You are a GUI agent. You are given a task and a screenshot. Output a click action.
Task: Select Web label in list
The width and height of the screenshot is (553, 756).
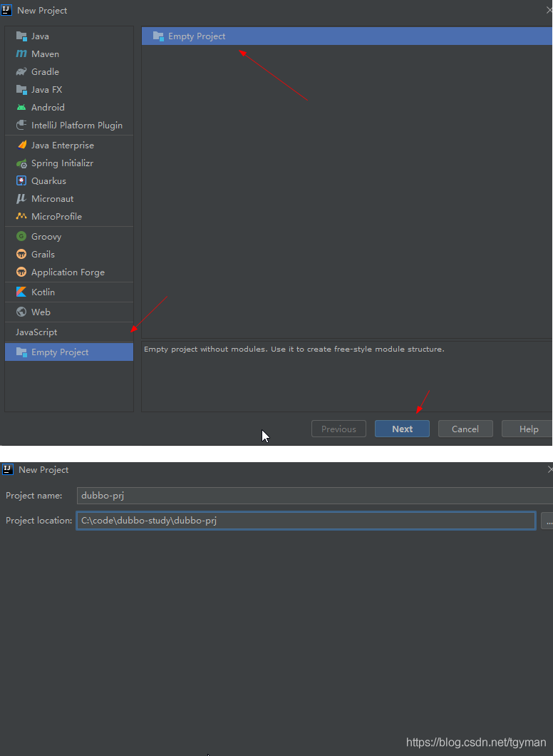[x=41, y=312]
